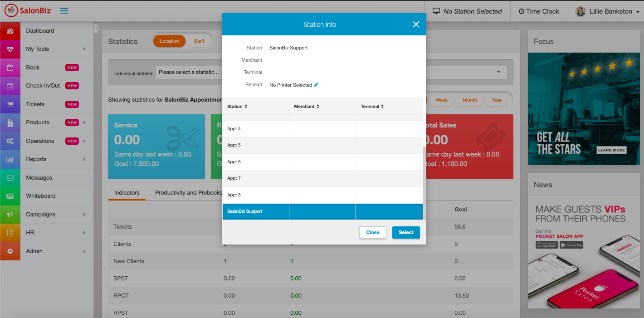Viewport: 644px width, 318px height.
Task: Click the Messages envelope icon
Action: click(x=10, y=178)
